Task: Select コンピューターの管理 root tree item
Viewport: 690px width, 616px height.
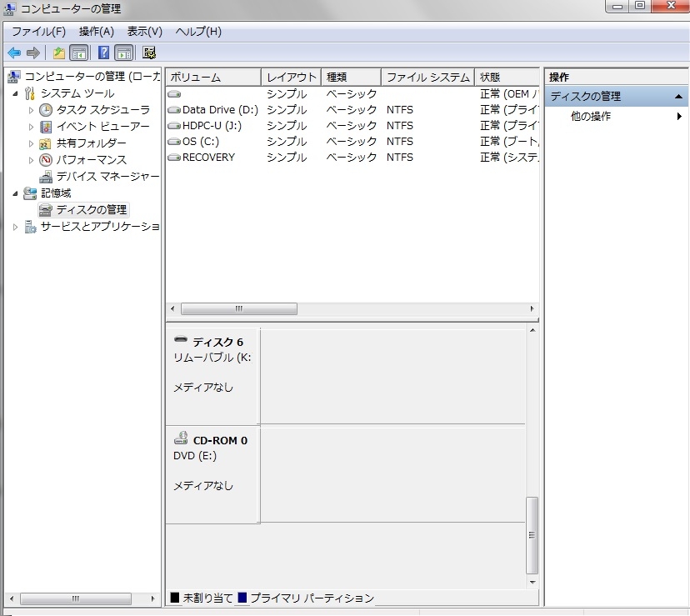Action: (92, 77)
